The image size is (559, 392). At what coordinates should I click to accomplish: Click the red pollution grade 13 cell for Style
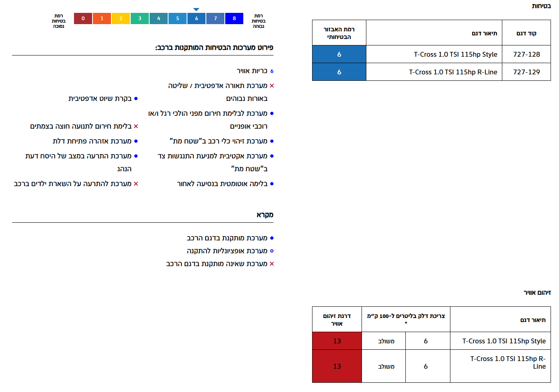[337, 341]
